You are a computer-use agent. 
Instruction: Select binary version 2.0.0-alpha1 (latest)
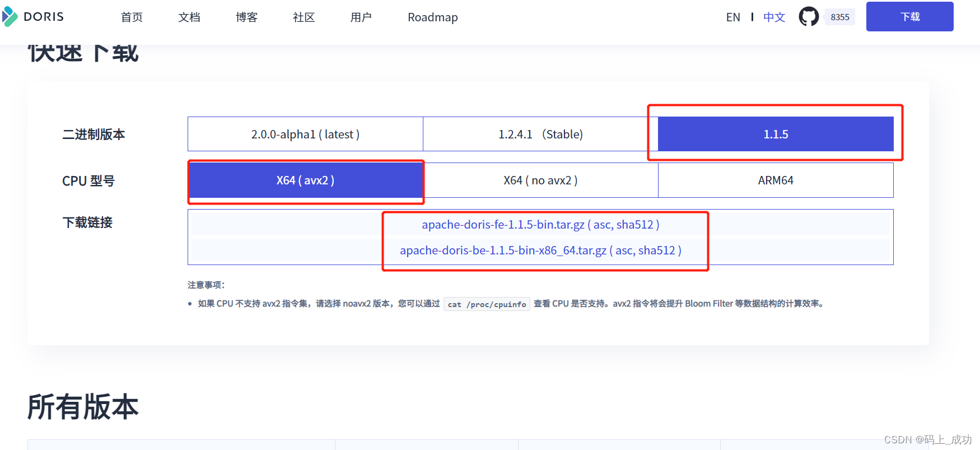pos(305,134)
